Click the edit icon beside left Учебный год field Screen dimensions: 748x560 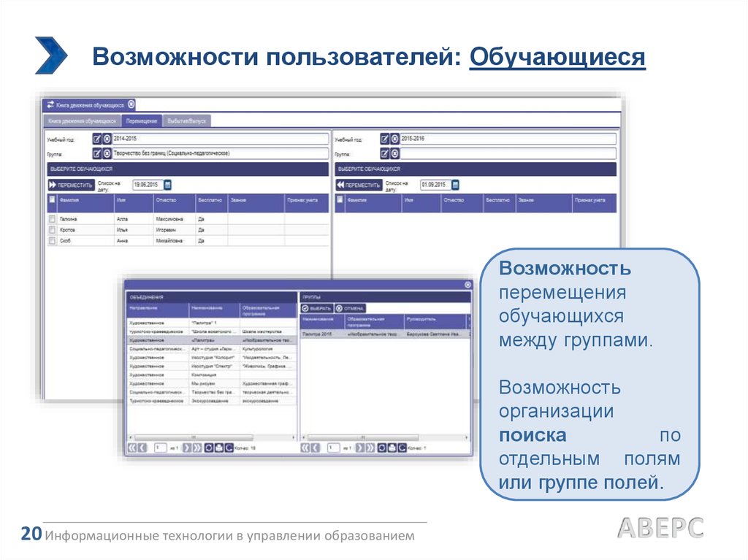pyautogui.click(x=96, y=139)
